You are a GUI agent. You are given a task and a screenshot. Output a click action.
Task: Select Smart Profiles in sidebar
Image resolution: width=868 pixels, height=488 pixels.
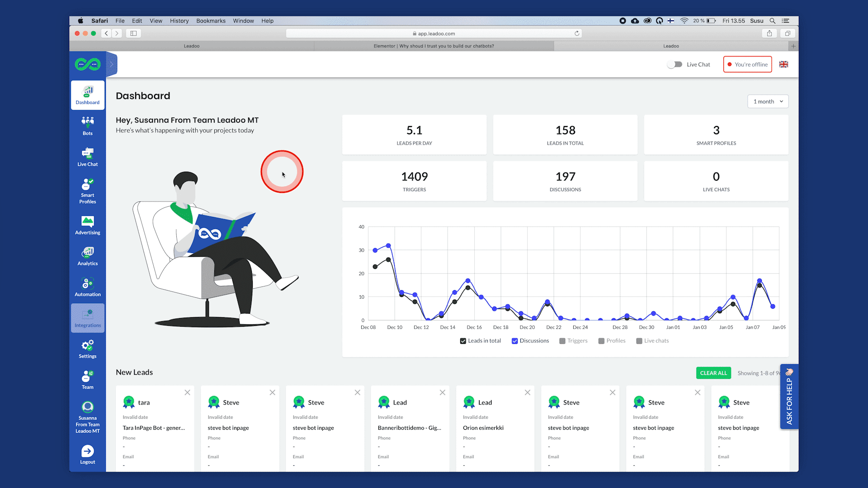[x=87, y=190]
